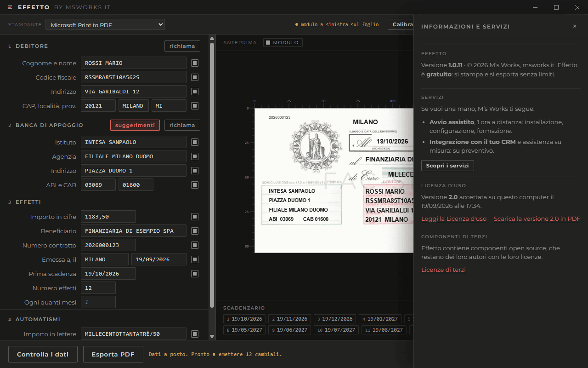Click the CAP field showing 20121
Screen dimensions: 588x368
tap(98, 106)
